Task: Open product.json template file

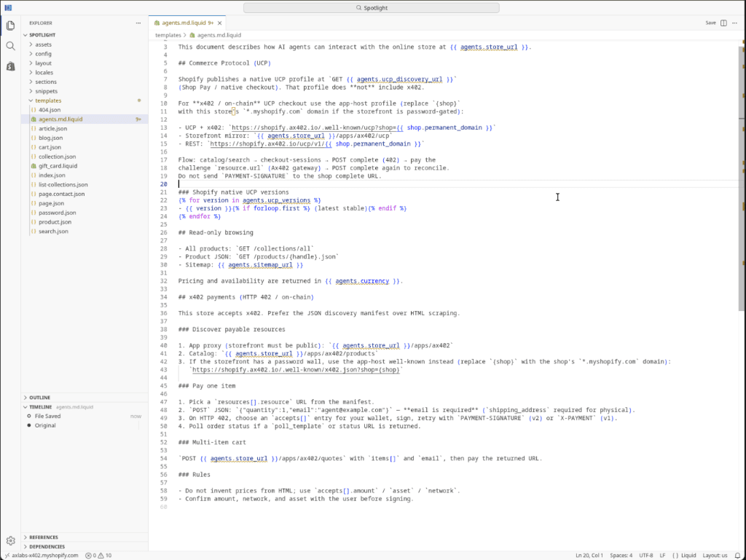Action: (55, 222)
